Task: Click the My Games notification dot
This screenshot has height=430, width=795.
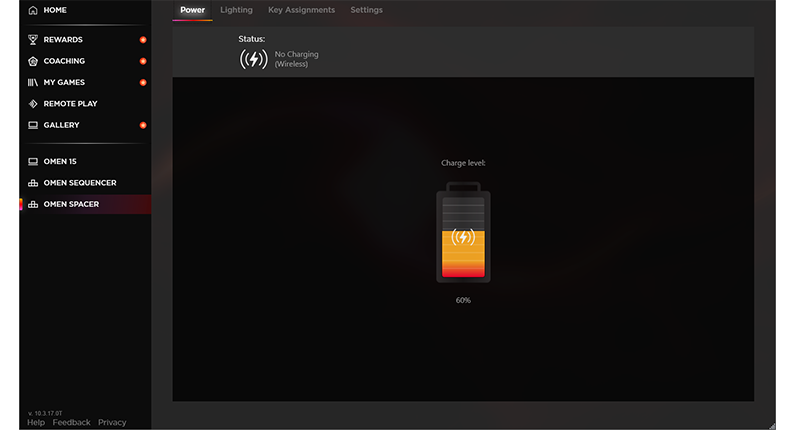Action: click(x=143, y=82)
